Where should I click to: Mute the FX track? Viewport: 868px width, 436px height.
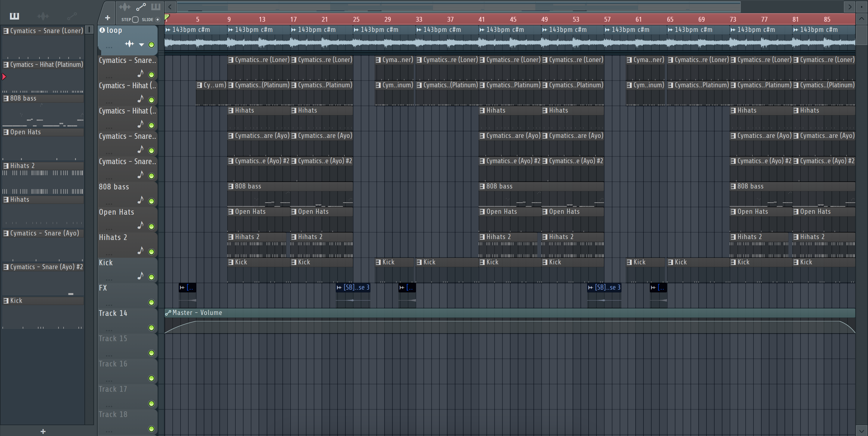[x=152, y=302]
